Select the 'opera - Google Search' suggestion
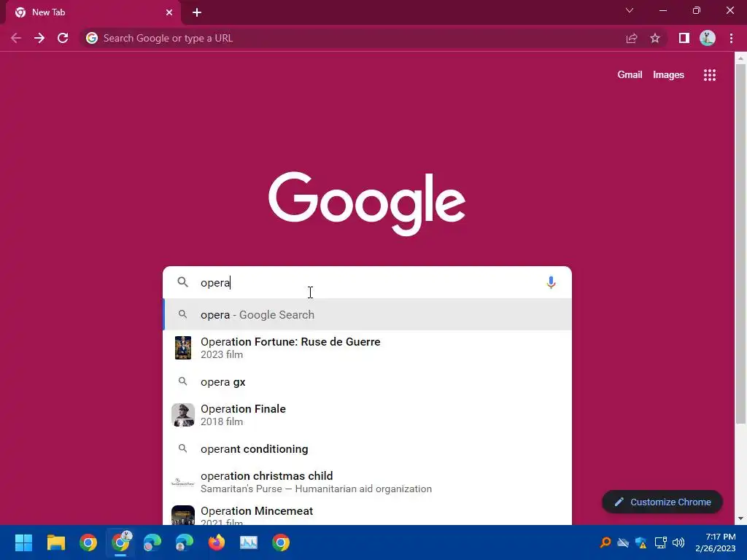Image resolution: width=747 pixels, height=560 pixels. coord(367,315)
